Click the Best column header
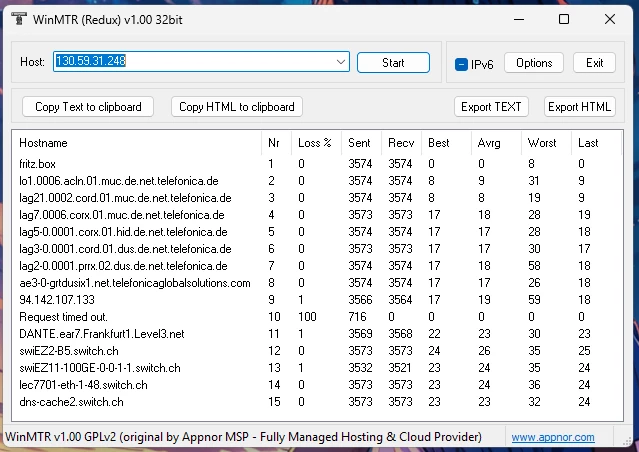Image resolution: width=639 pixels, height=452 pixels. pos(446,143)
